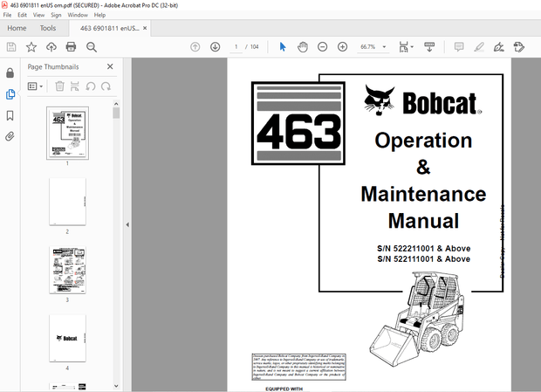Click the total page count '104'
This screenshot has height=392, width=541.
click(x=254, y=46)
